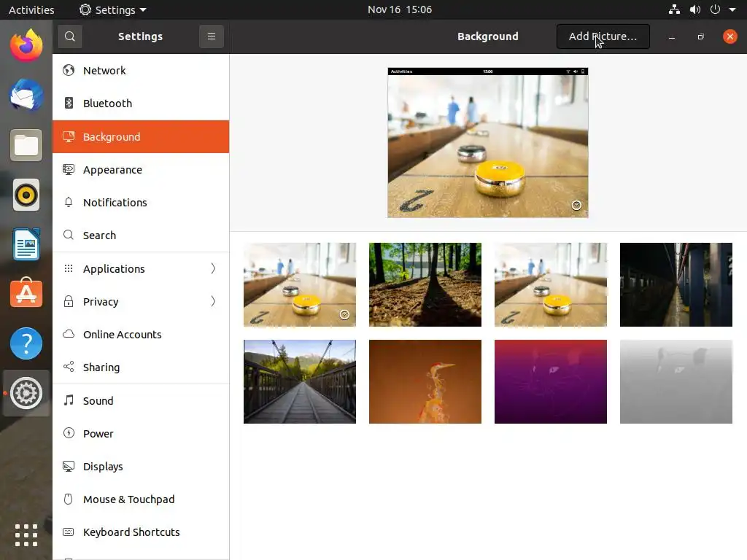Select the dark subway station wallpaper
Viewport: 747px width, 560px height.
[x=676, y=285]
